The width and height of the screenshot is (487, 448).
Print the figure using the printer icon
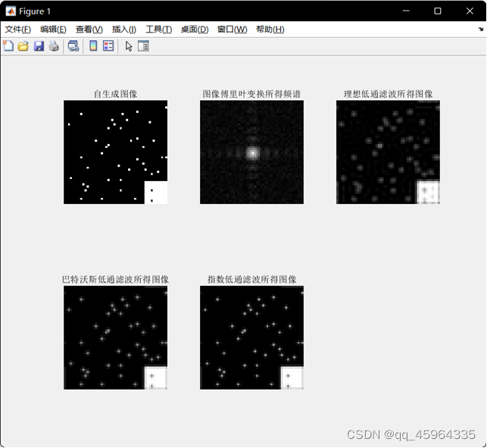[54, 46]
